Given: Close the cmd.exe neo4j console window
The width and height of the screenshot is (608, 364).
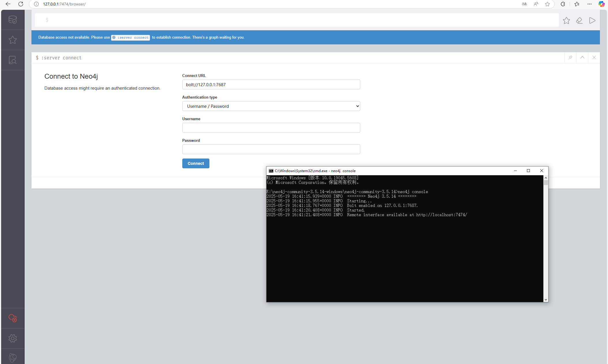Looking at the screenshot, I should (542, 171).
